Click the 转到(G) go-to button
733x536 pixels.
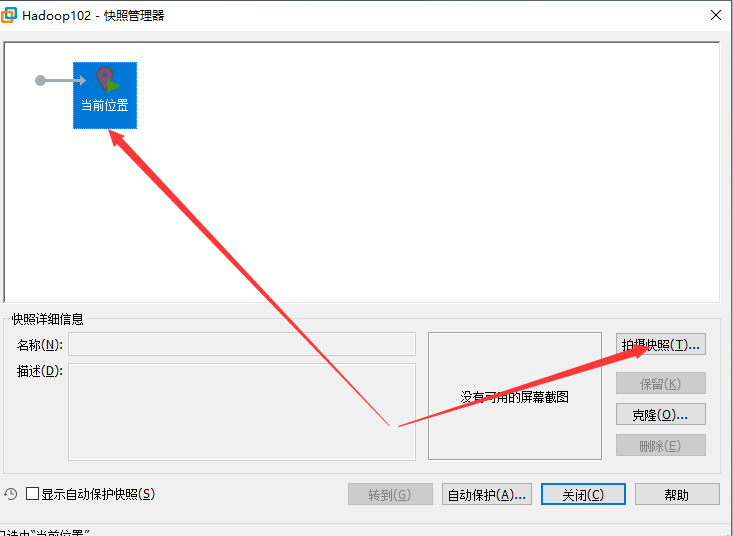[390, 494]
